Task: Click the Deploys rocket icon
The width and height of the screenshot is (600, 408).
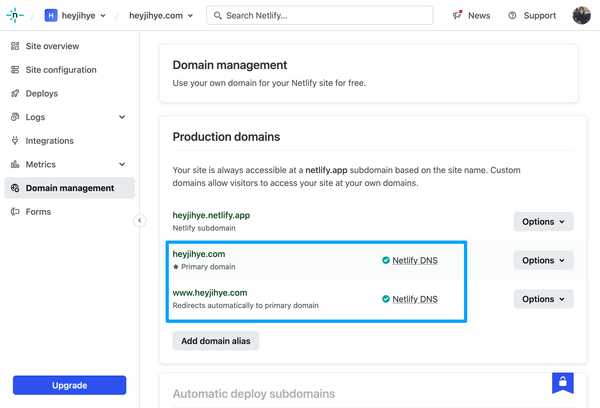Action: pos(15,93)
